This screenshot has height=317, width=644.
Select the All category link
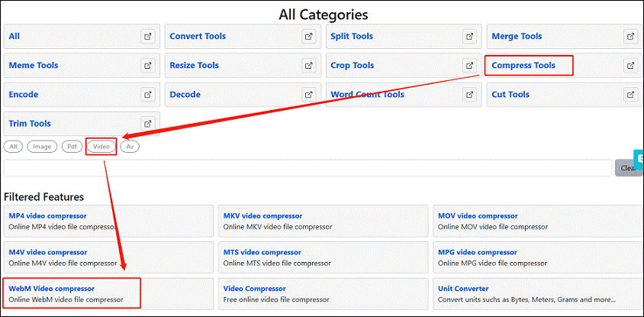14,36
